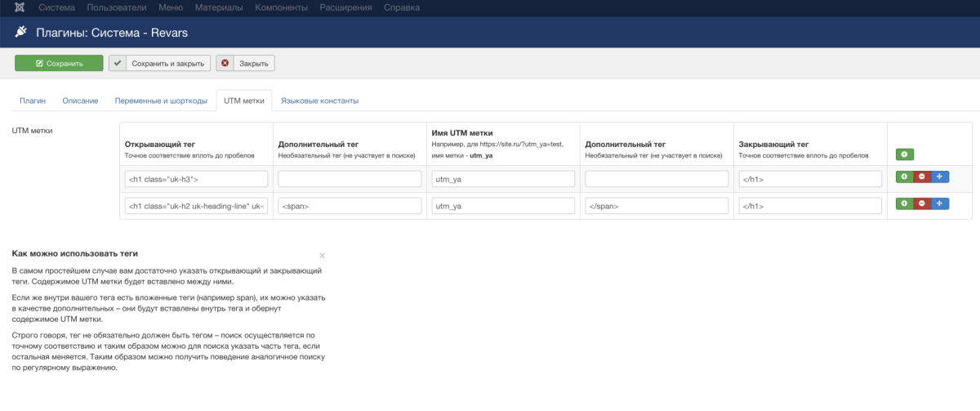Dismiss the tag usage help box
The width and height of the screenshot is (980, 411).
pos(322,256)
